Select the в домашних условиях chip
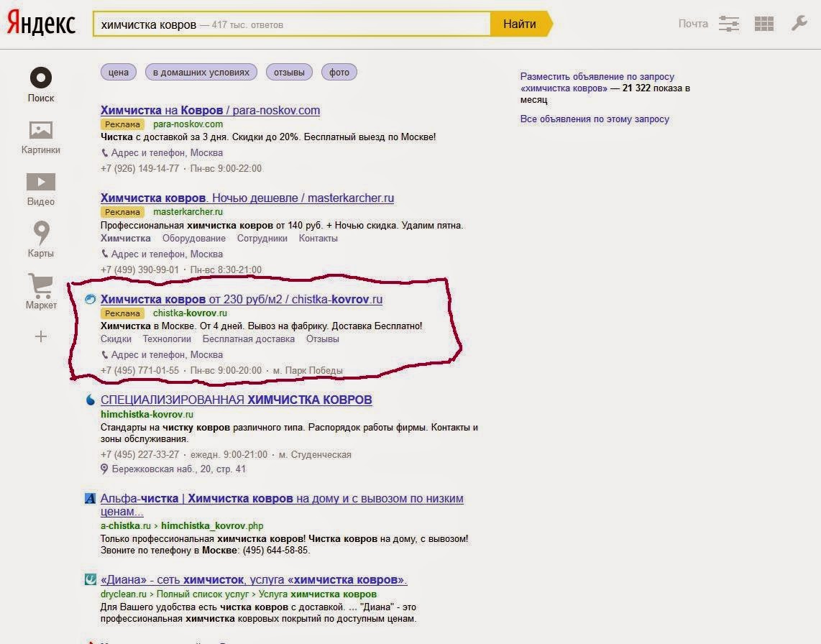The image size is (821, 644). tap(201, 73)
